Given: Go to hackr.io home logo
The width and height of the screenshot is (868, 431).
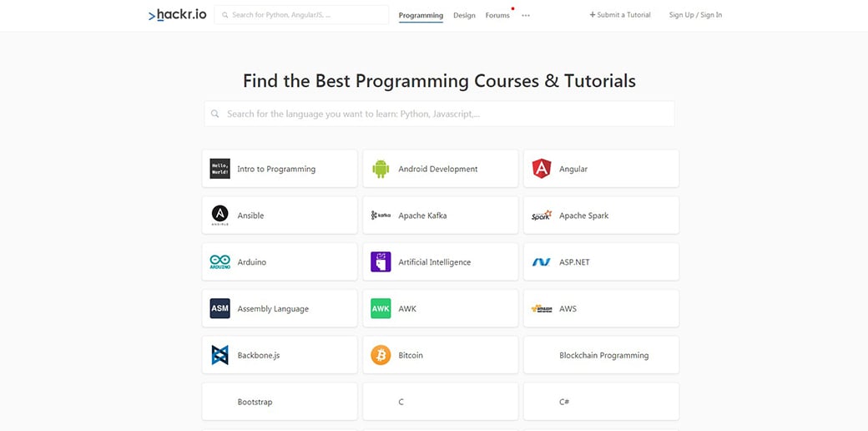Looking at the screenshot, I should 177,15.
